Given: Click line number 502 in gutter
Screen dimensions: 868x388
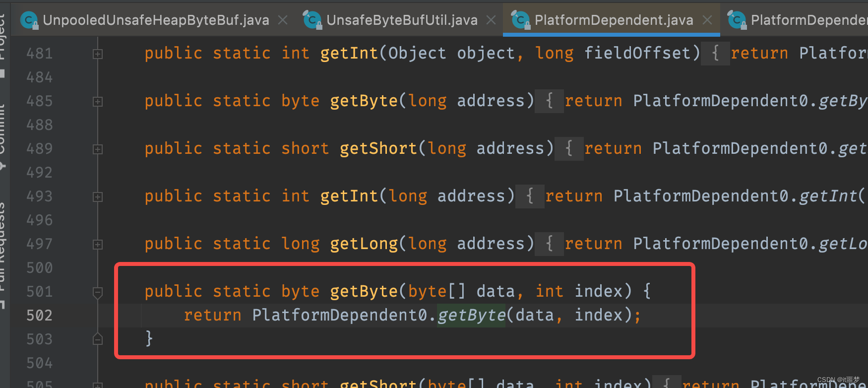Looking at the screenshot, I should pos(40,315).
